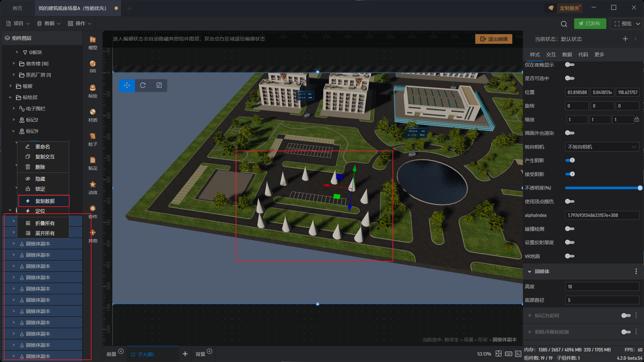Click the 已发布 published button
The height and width of the screenshot is (362, 644).
pyautogui.click(x=590, y=23)
